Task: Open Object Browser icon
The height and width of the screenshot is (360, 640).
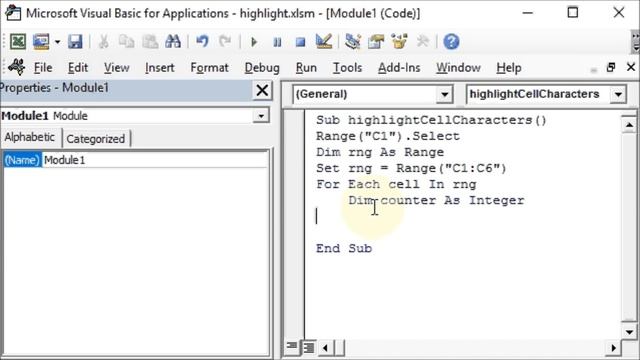Action: pos(399,42)
